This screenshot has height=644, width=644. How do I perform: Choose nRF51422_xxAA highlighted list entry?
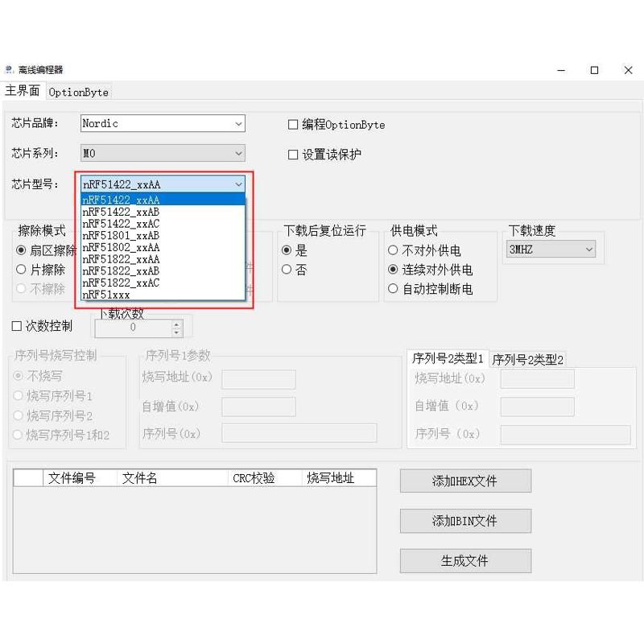pos(163,200)
